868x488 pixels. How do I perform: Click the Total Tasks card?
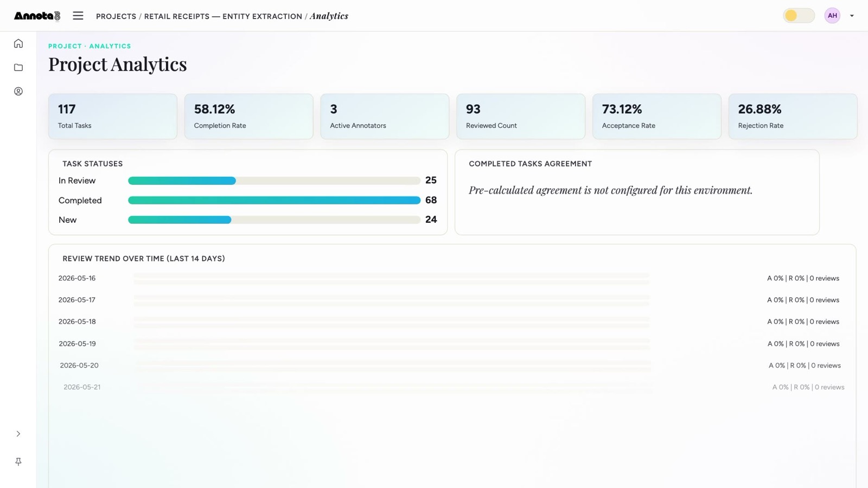[x=113, y=117]
